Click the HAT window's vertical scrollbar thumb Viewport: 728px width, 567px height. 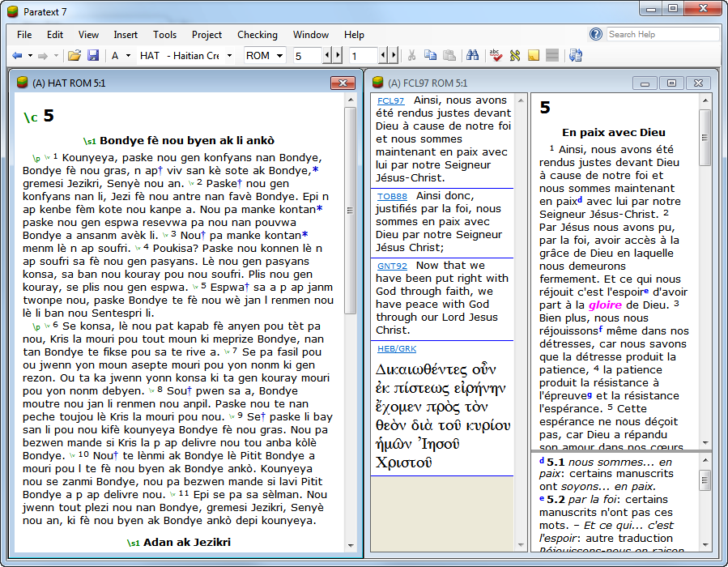(x=350, y=211)
